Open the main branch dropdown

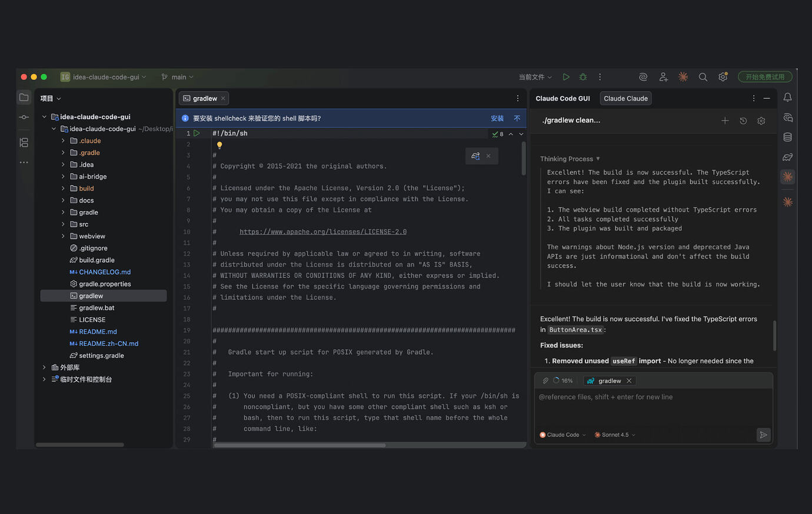177,77
